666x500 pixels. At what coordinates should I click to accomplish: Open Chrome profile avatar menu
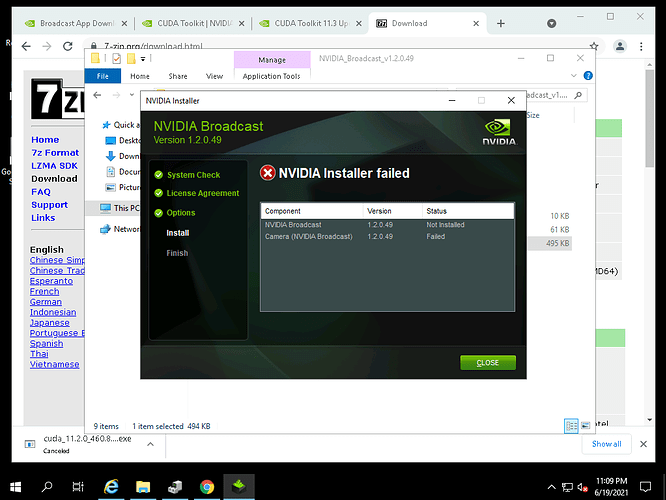tap(620, 46)
